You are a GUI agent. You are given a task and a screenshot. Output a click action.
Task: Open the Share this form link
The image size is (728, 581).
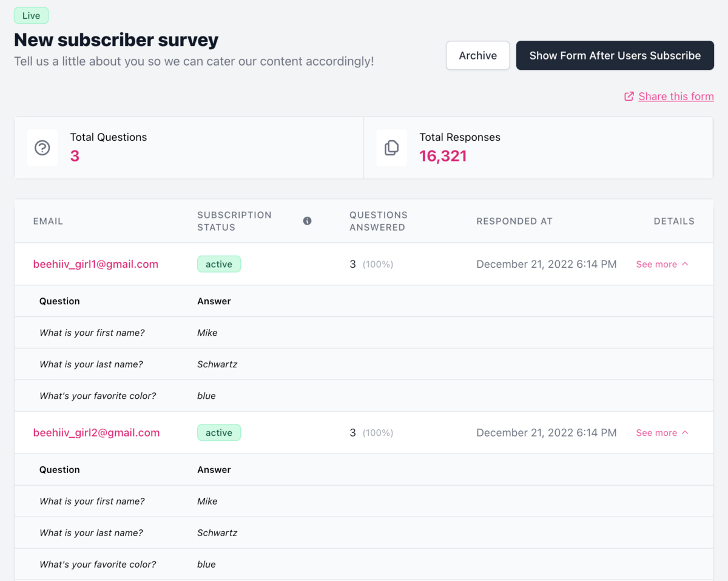pos(676,97)
